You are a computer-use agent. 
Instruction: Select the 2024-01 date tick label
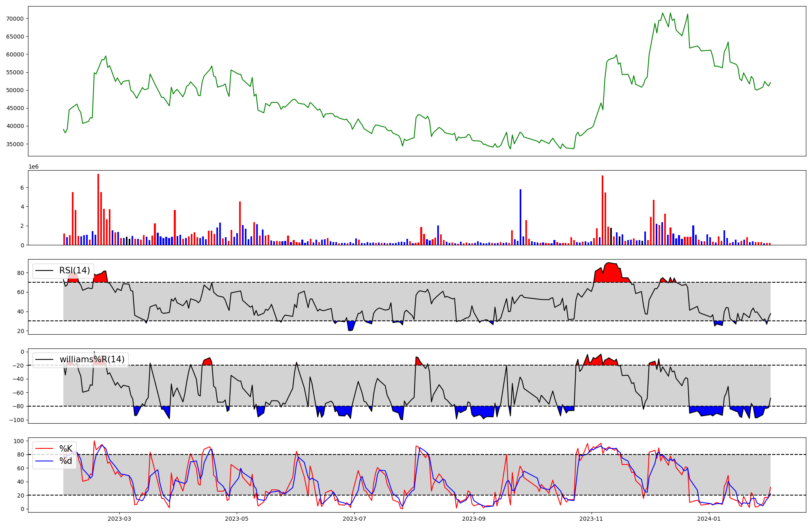click(x=709, y=519)
